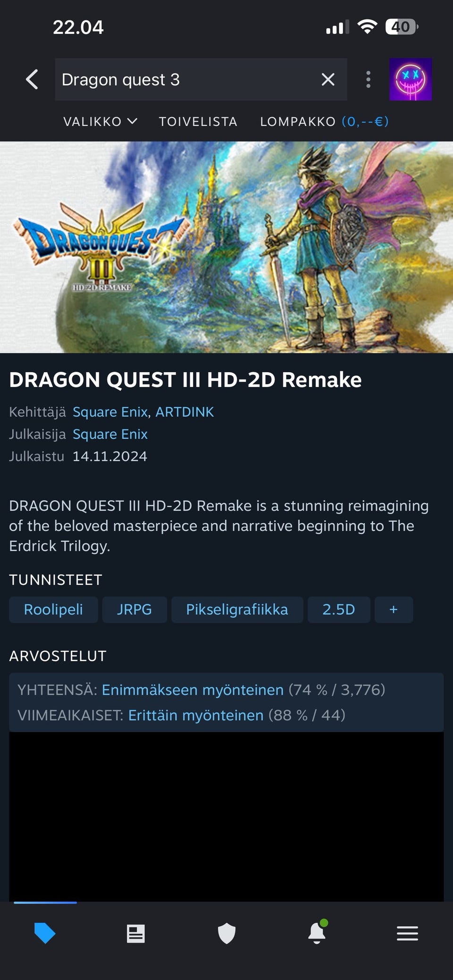Open the hamburger menu tab

[x=407, y=933]
